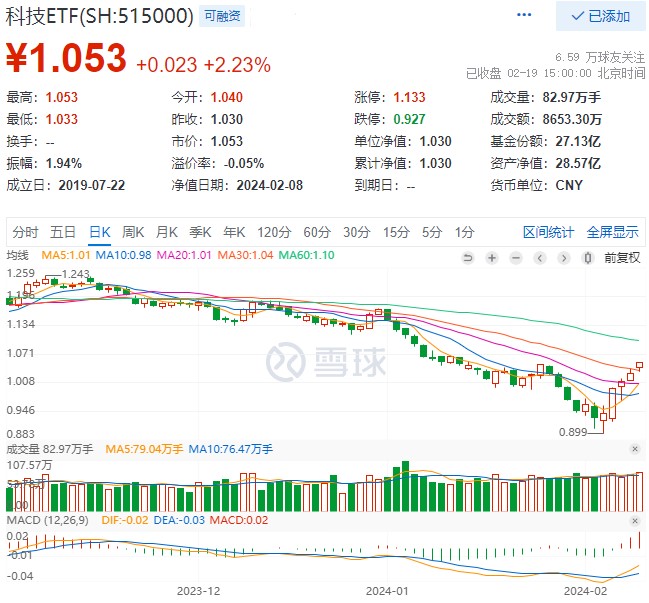Click the 成立日 2019-07-22 value
Image resolution: width=649 pixels, height=603 pixels.
[91, 185]
